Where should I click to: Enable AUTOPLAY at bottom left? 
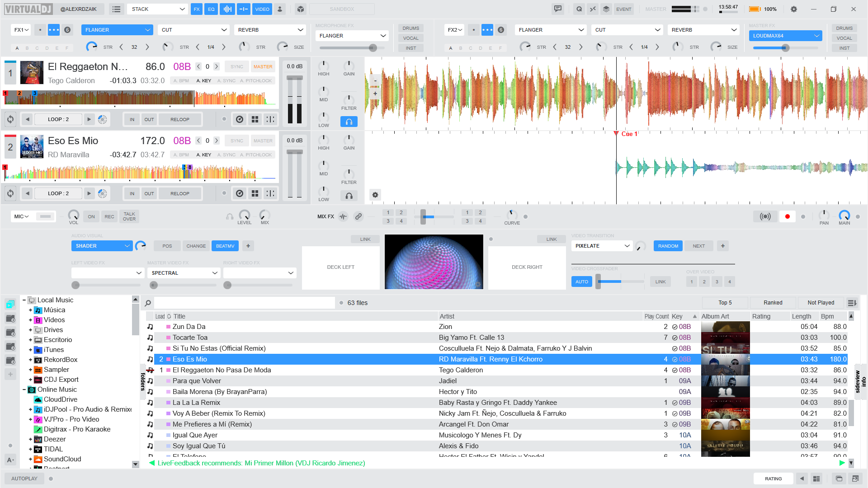24,479
